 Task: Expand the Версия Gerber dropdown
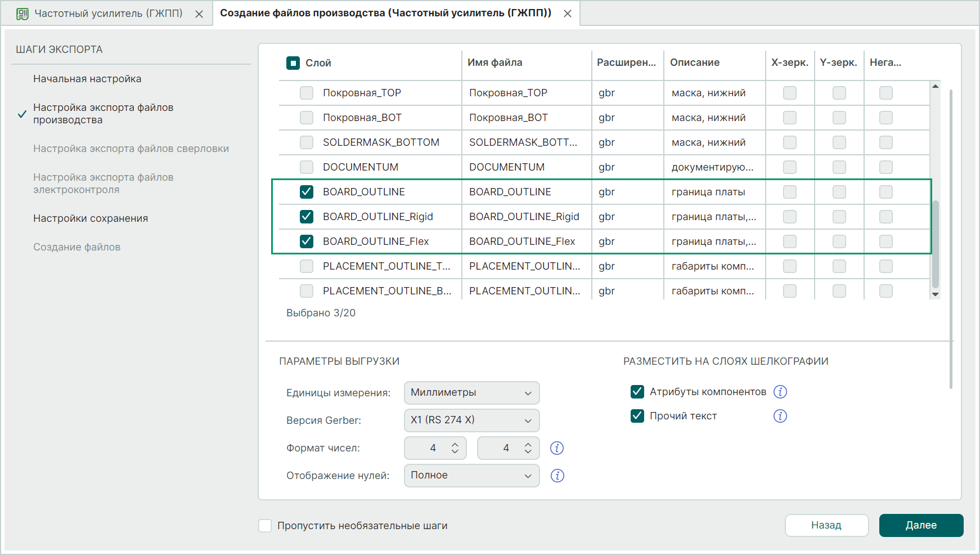[471, 420]
